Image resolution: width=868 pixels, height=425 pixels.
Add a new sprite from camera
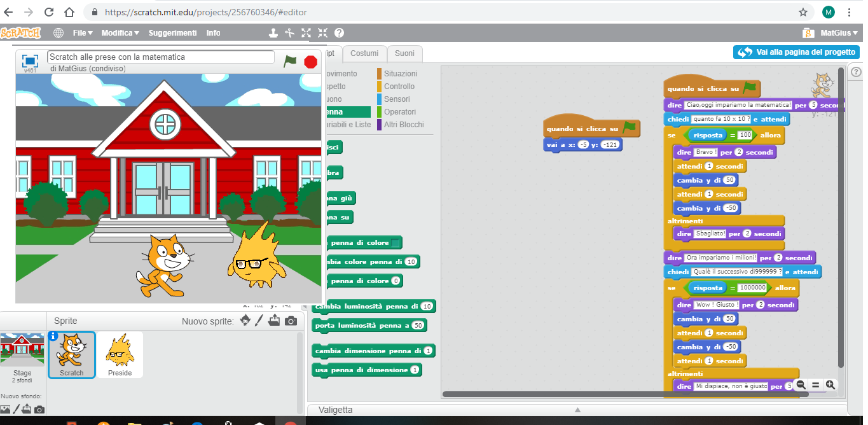point(291,321)
